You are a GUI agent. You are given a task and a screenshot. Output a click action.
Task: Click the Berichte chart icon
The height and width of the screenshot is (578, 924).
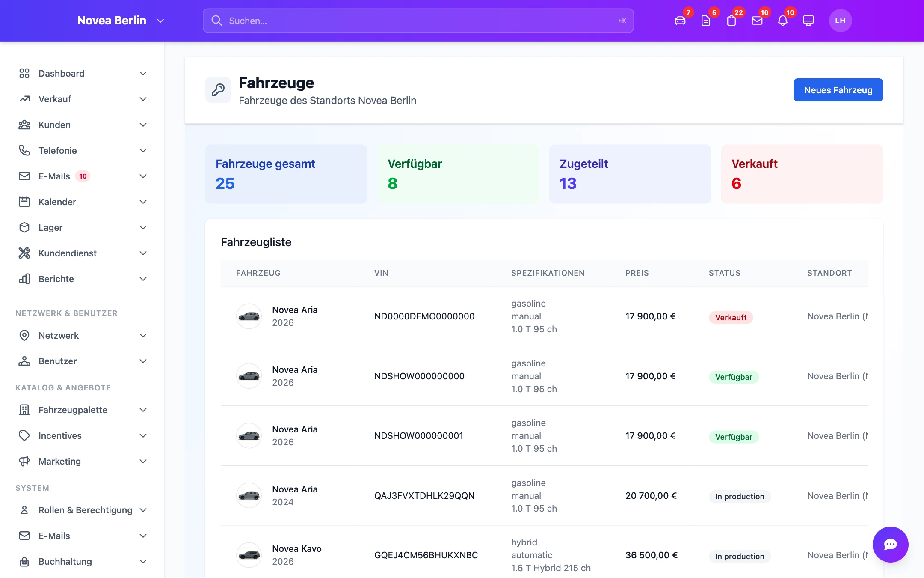pyautogui.click(x=24, y=279)
